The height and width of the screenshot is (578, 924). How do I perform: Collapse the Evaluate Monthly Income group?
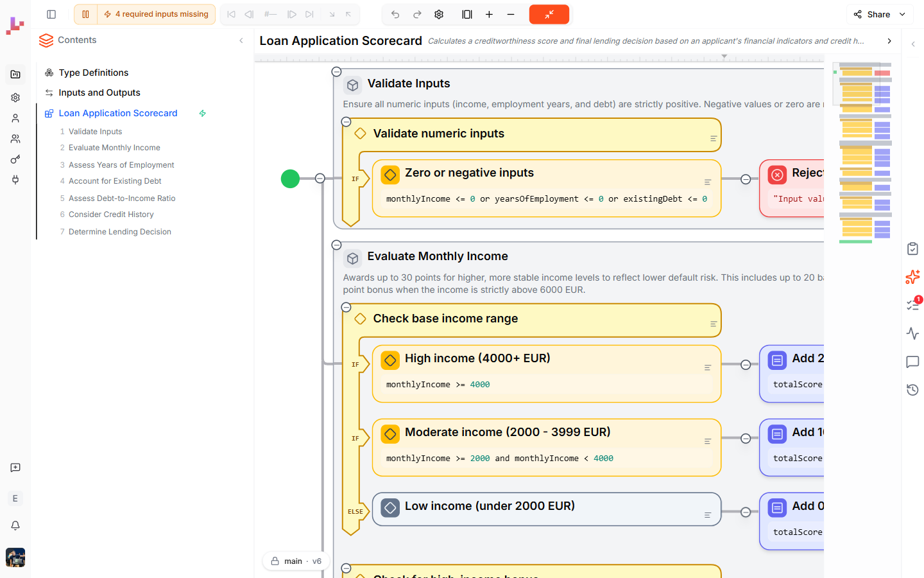click(x=336, y=245)
